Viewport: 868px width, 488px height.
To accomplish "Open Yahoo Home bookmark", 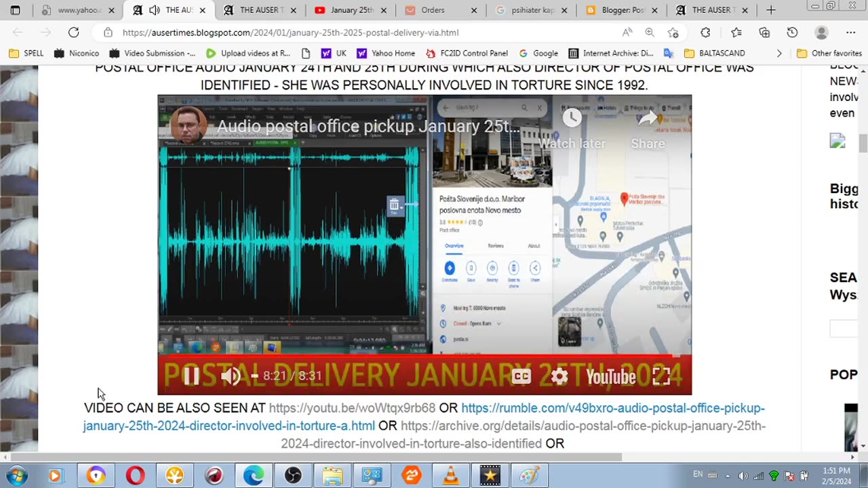I will (386, 53).
